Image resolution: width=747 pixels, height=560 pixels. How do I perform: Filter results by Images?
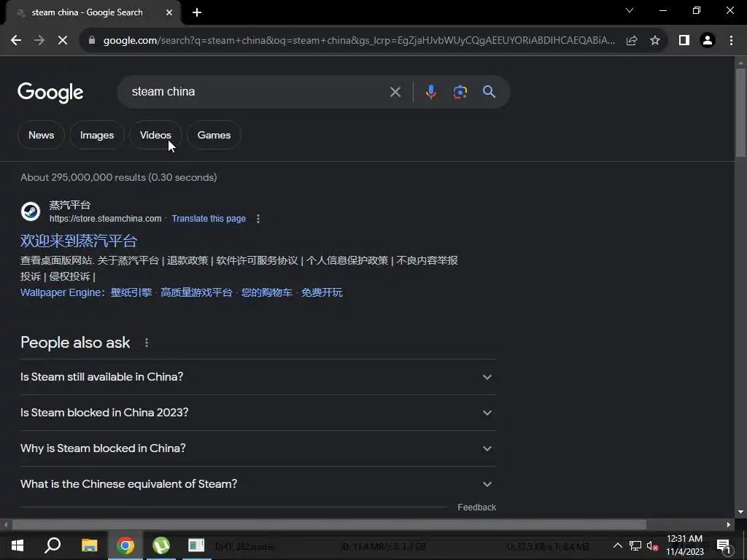tap(97, 135)
